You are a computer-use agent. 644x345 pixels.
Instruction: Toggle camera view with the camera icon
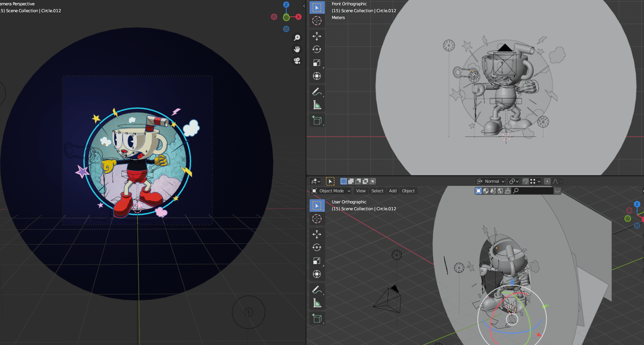297,61
